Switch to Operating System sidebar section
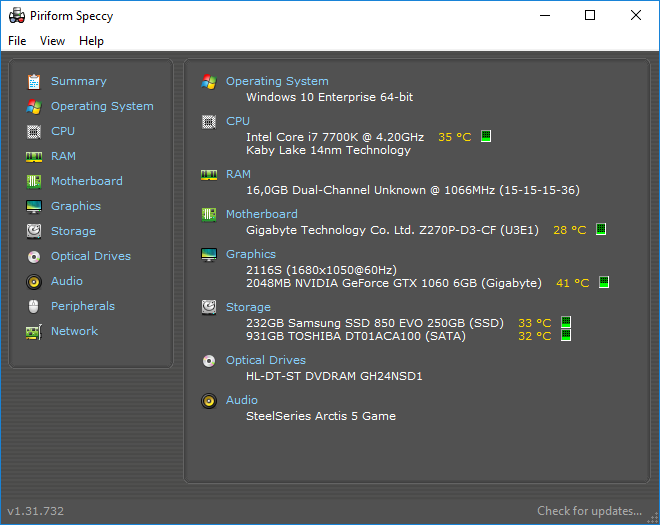This screenshot has width=660, height=525. click(x=102, y=106)
